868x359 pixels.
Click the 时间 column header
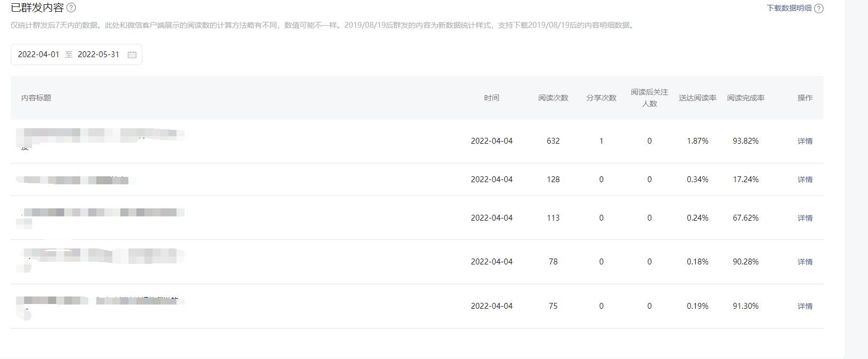tap(491, 98)
